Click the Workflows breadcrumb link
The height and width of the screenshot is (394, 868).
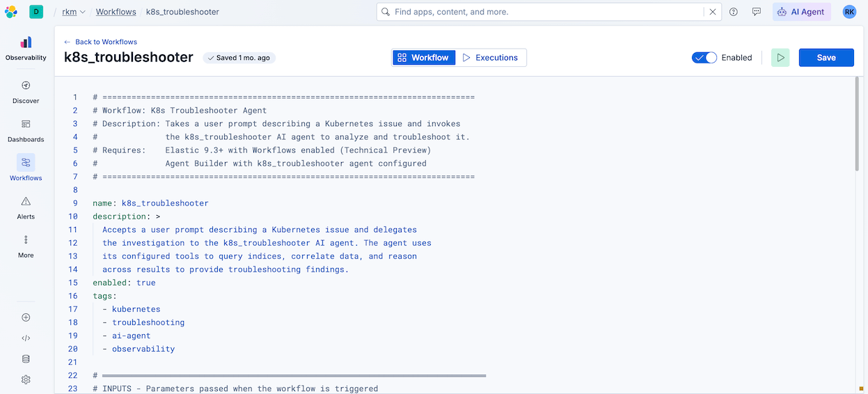(x=116, y=12)
